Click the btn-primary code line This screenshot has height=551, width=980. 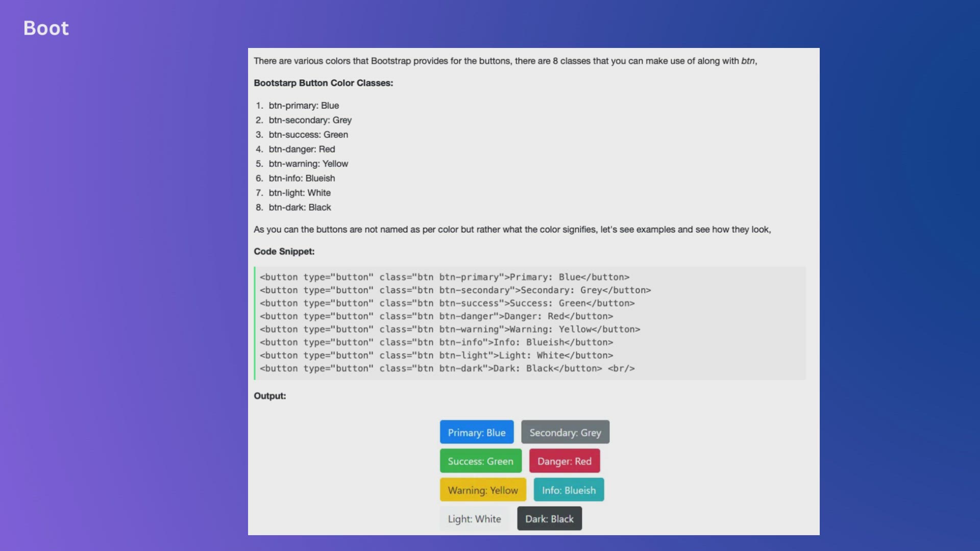[x=444, y=277]
